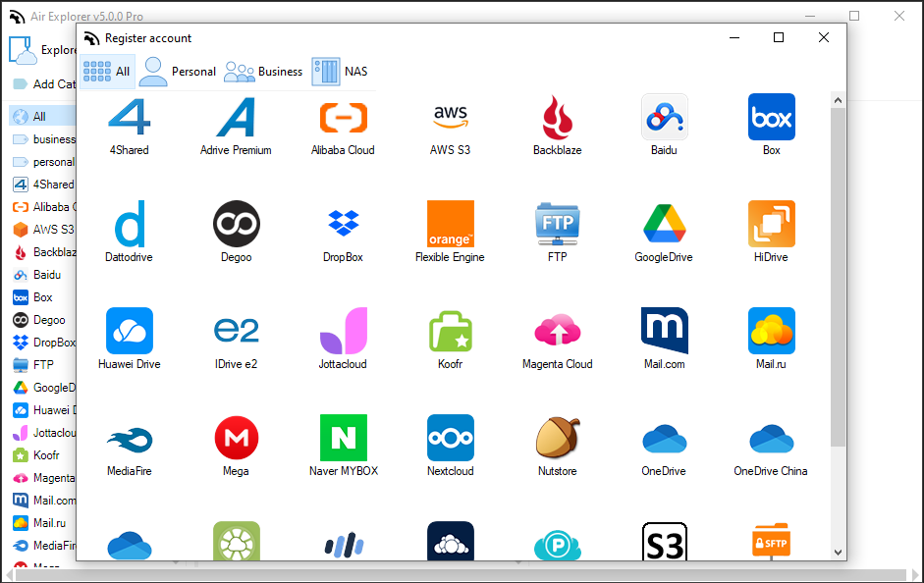Select Naver MYBOX provider
The width and height of the screenshot is (924, 583).
pyautogui.click(x=343, y=438)
